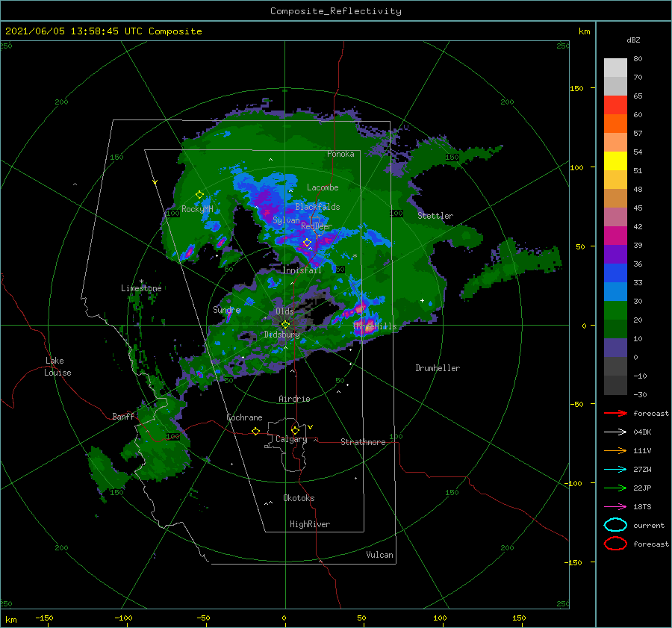This screenshot has height=628, width=672.
Task: Click the Stettler city label
Action: coord(435,216)
